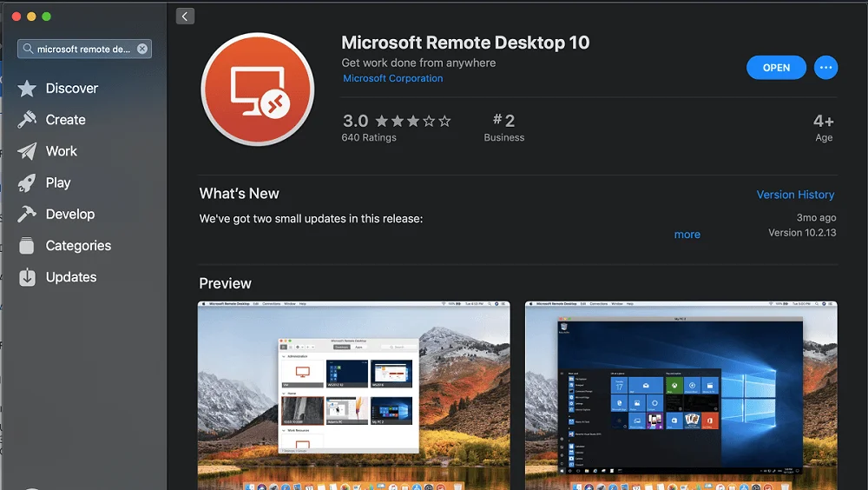Open the Microsoft Corporation developer link
This screenshot has width=868, height=490.
point(392,78)
